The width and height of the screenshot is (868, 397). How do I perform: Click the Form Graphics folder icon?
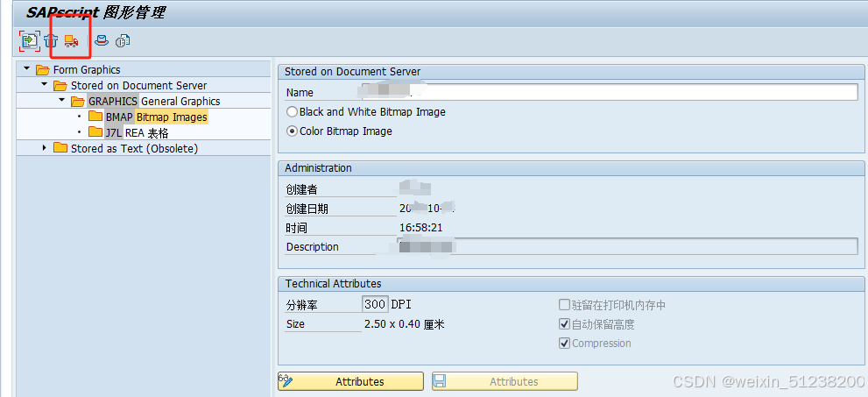point(43,70)
